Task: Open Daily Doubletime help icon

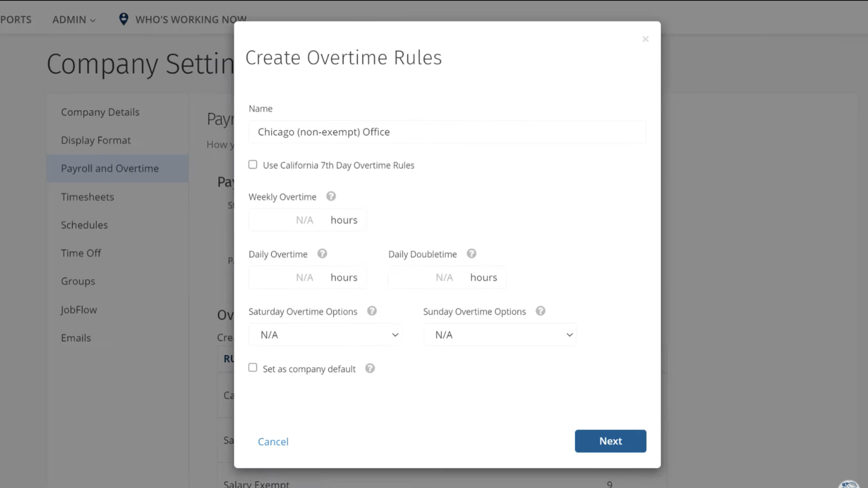Action: 471,253
